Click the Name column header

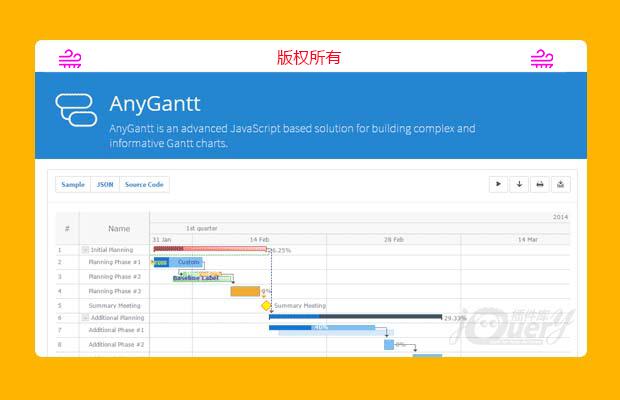click(119, 229)
